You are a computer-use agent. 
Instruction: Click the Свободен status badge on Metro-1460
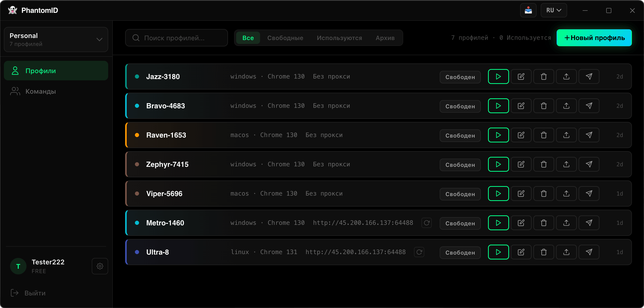click(460, 223)
